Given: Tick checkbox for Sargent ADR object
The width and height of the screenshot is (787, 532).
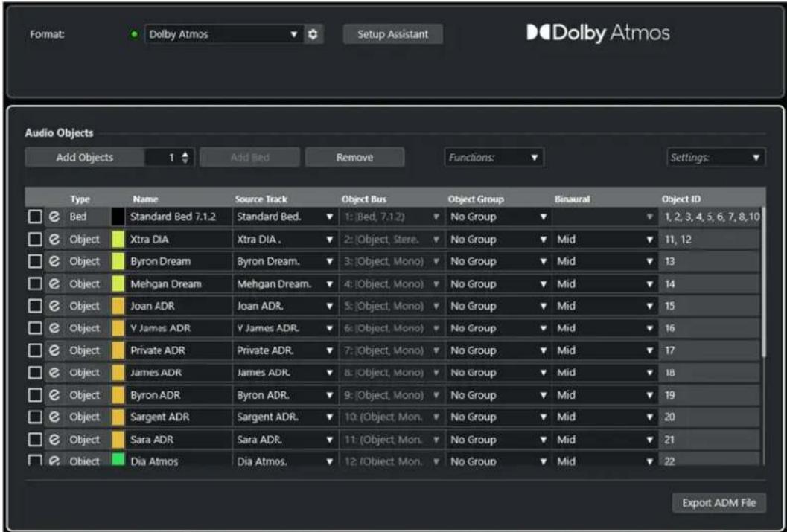Looking at the screenshot, I should pos(35,417).
